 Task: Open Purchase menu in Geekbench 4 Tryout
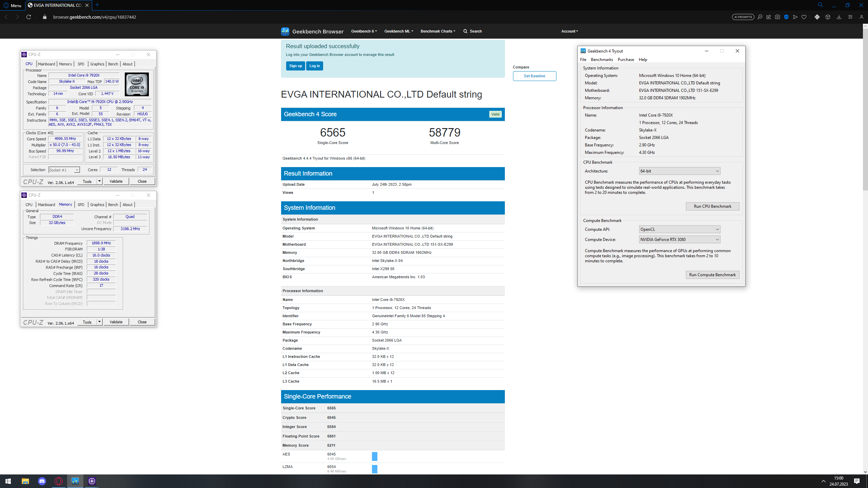[x=626, y=60]
